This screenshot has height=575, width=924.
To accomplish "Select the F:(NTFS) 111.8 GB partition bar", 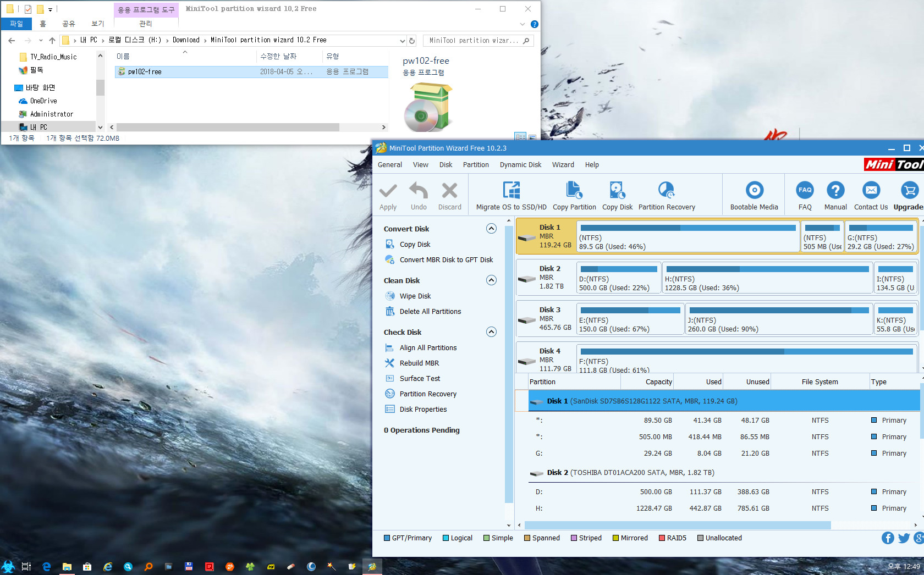I will coord(747,359).
